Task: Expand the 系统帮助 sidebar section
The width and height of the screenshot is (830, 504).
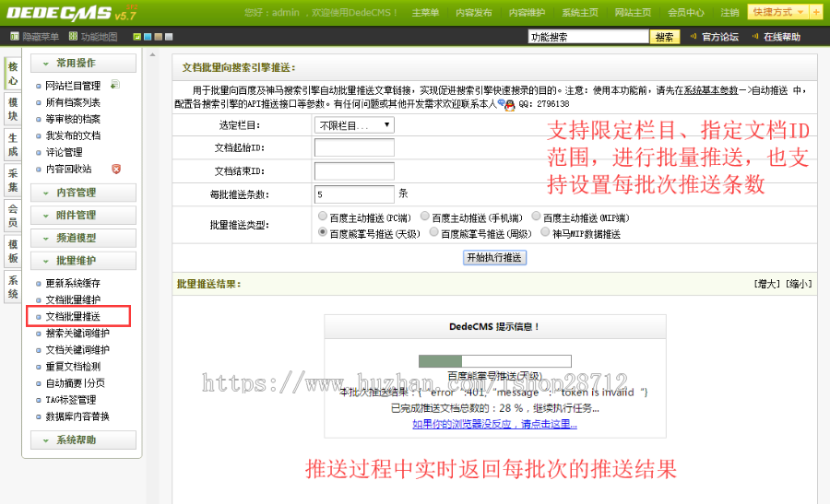Action: (x=83, y=440)
